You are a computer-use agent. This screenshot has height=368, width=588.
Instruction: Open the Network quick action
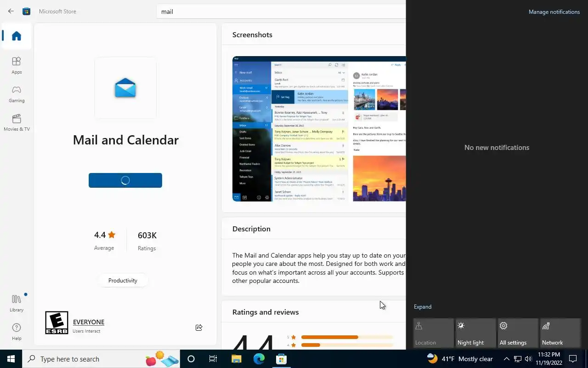tap(560, 333)
